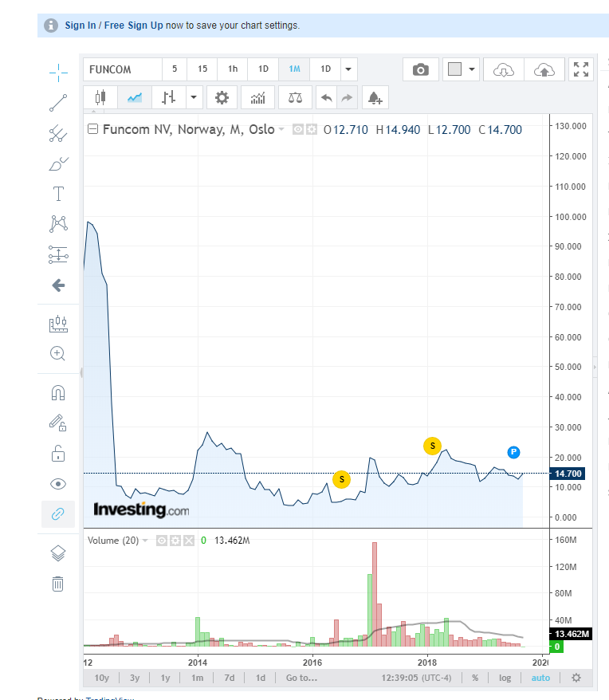Select the brush drawing tool
Screen dimensions: 609x700
pyautogui.click(x=58, y=164)
